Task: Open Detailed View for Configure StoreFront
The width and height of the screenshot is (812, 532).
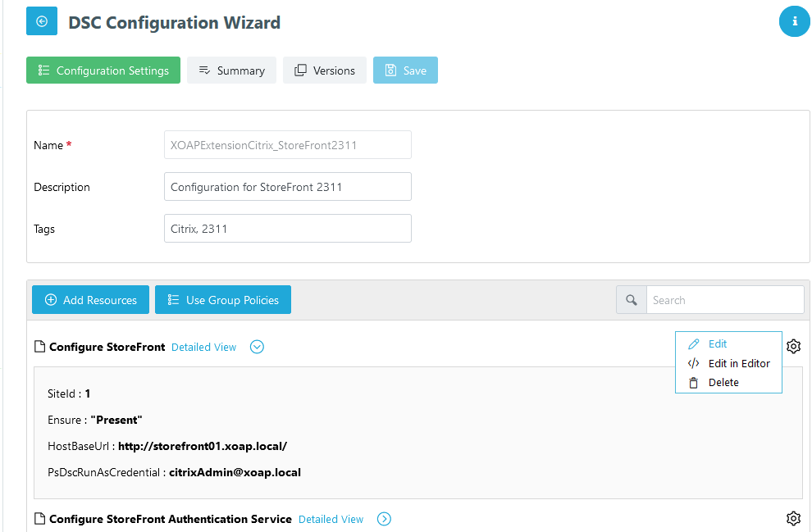Action: pos(203,348)
